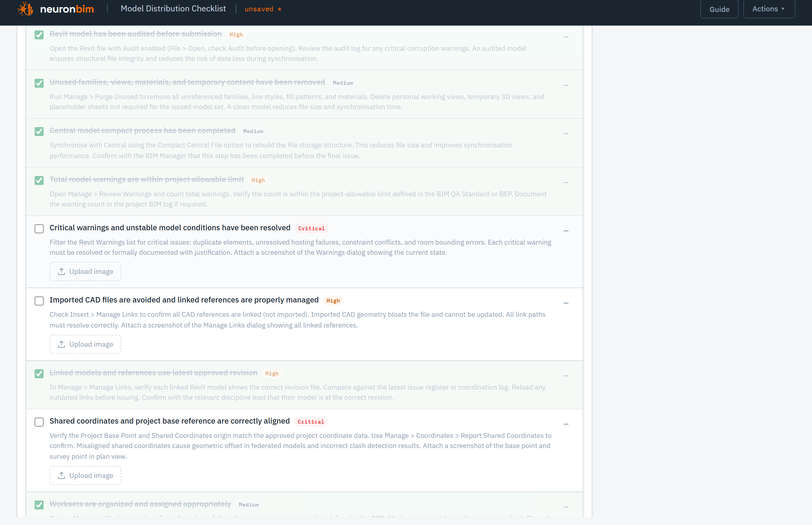This screenshot has height=525, width=812.
Task: Click the High badge on Total model warnings
Action: coord(258,180)
